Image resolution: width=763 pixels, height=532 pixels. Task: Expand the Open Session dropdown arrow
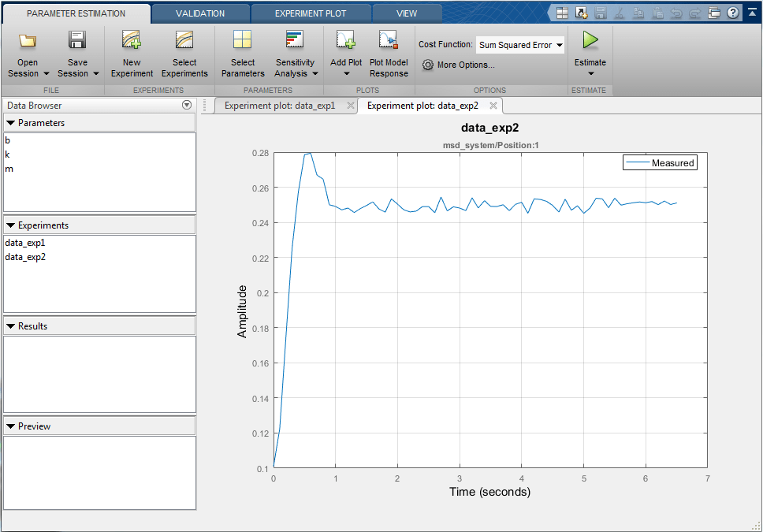[x=47, y=73]
